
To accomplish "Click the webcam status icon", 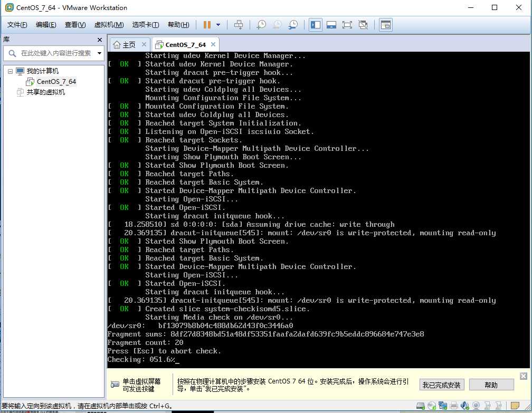I will pos(476,406).
